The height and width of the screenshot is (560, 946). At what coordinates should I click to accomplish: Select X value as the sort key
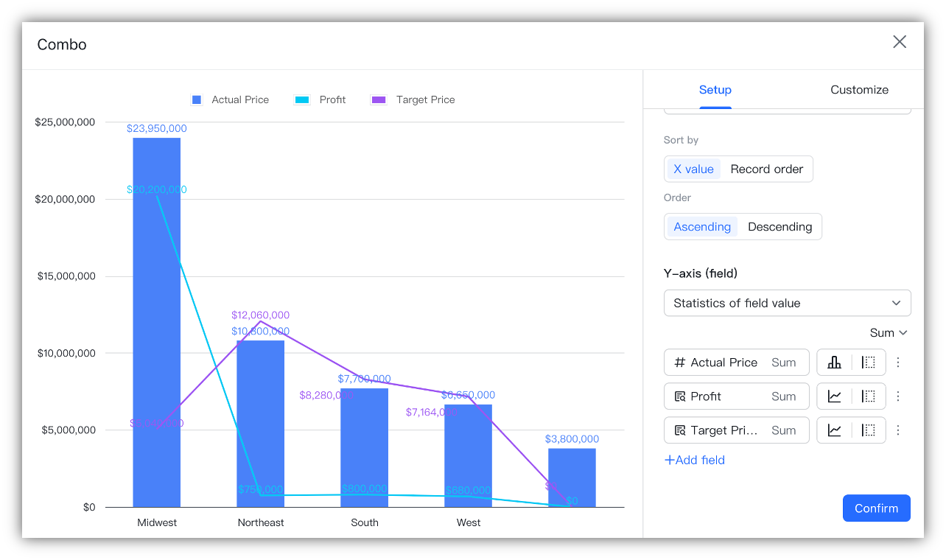point(693,169)
